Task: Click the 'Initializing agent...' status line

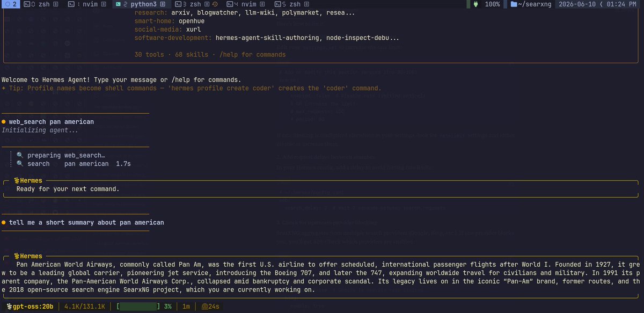Action: pos(40,130)
